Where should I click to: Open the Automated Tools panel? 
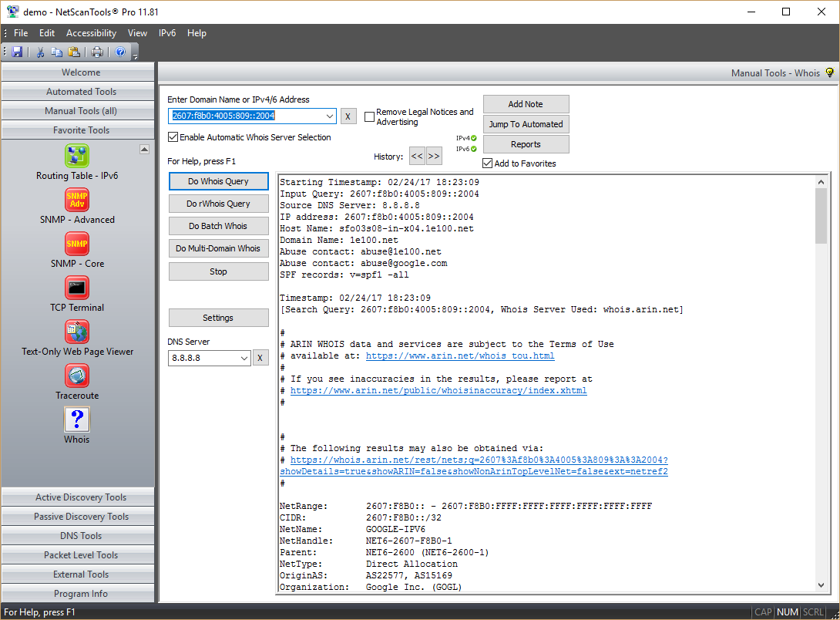point(78,92)
